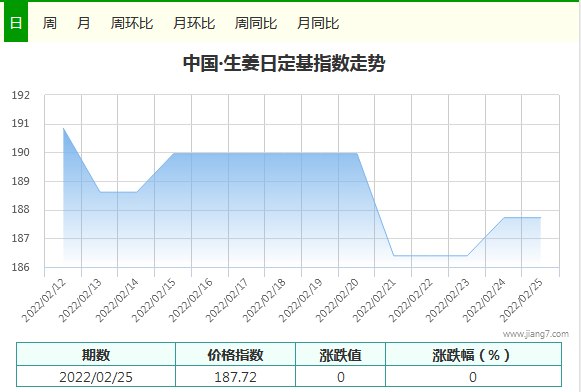Click the 0 cell under 涨跌幅
Image resolution: width=581 pixels, height=392 pixels.
(473, 377)
